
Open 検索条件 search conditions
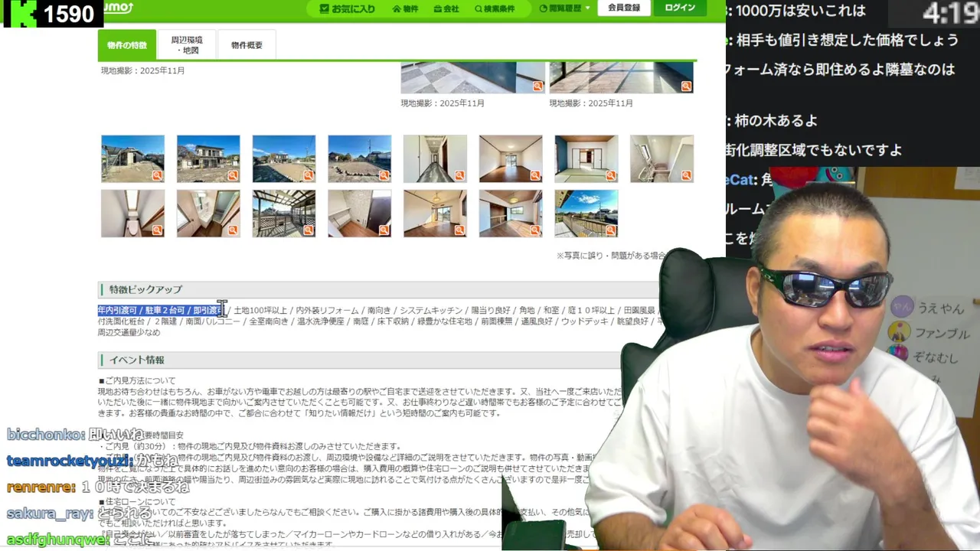(x=495, y=8)
